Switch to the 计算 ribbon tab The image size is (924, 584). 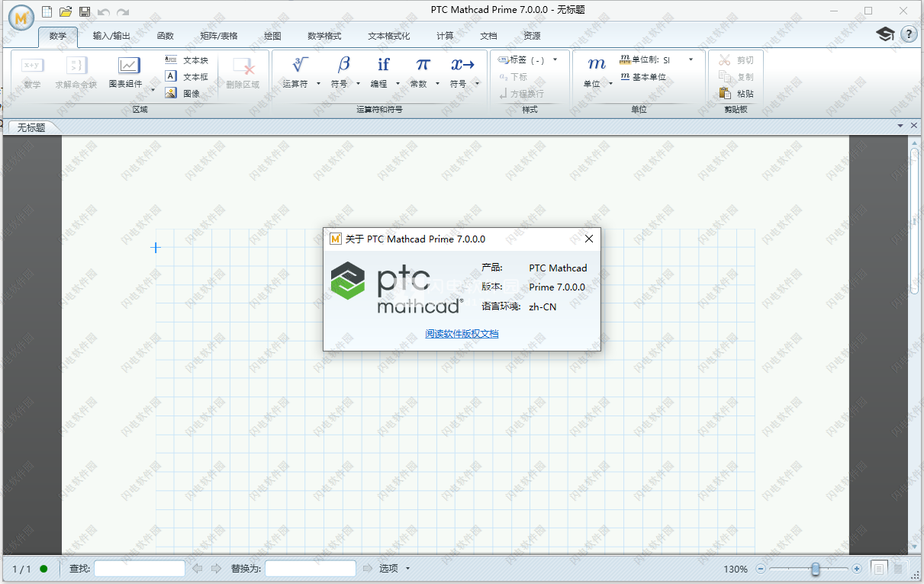point(445,36)
